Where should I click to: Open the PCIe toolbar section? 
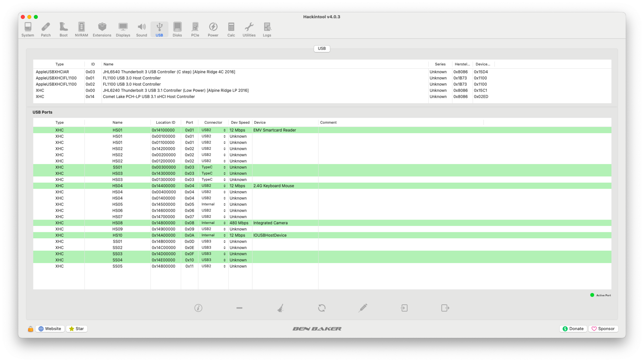195,29
